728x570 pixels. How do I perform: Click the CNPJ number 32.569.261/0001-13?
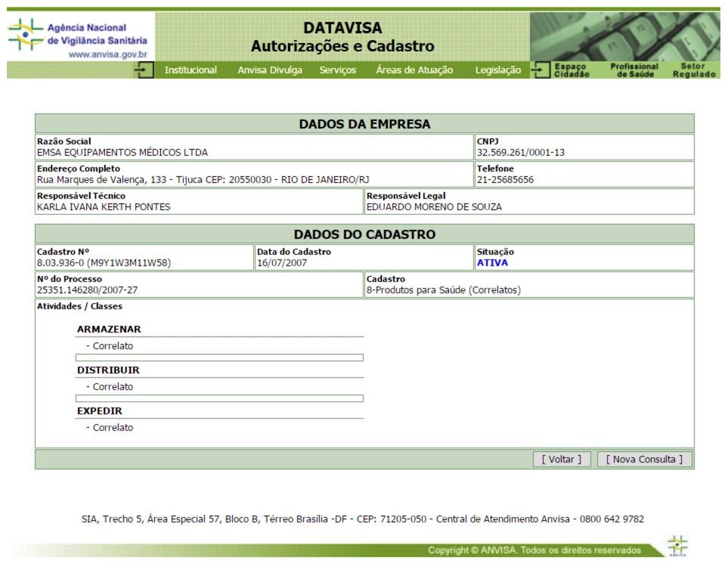[520, 153]
